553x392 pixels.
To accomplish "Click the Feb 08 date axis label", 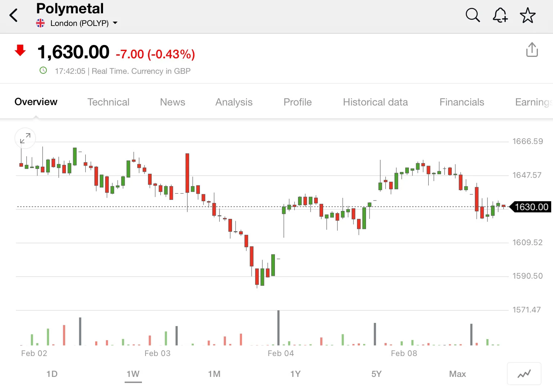I will [404, 353].
